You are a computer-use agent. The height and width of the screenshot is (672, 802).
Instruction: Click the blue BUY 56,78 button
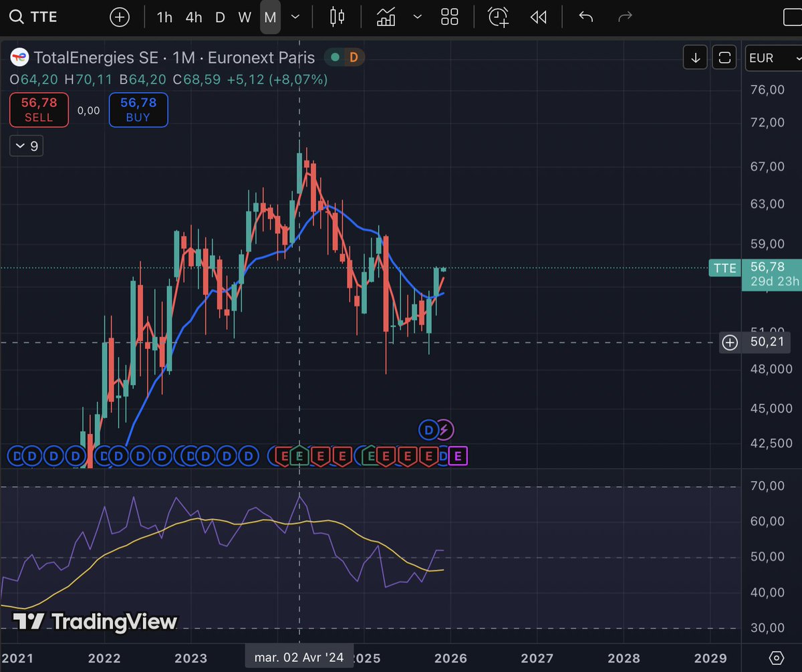[138, 110]
